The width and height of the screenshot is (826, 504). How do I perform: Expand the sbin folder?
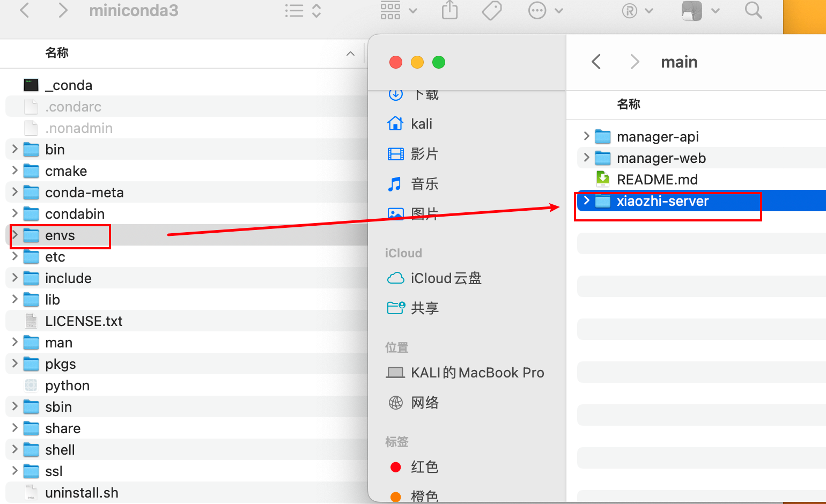(15, 406)
